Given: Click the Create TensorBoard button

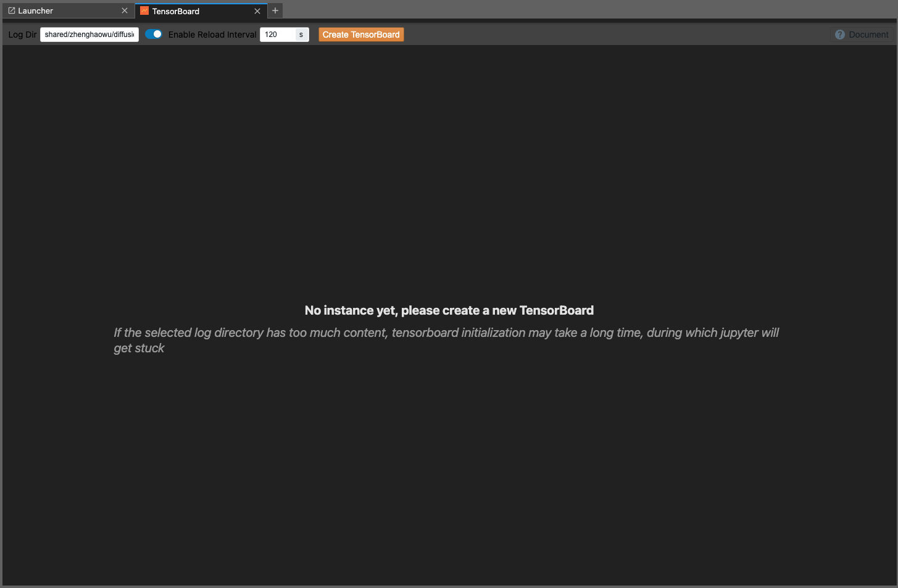Looking at the screenshot, I should [361, 35].
